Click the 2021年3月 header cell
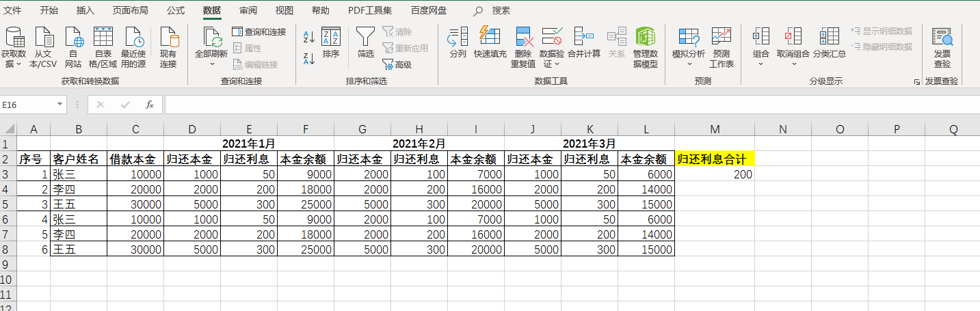This screenshot has height=311, width=980. (590, 144)
